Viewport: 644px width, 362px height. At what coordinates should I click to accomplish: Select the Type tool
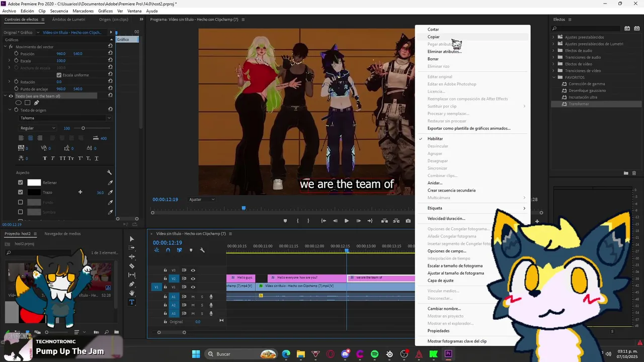pyautogui.click(x=132, y=302)
